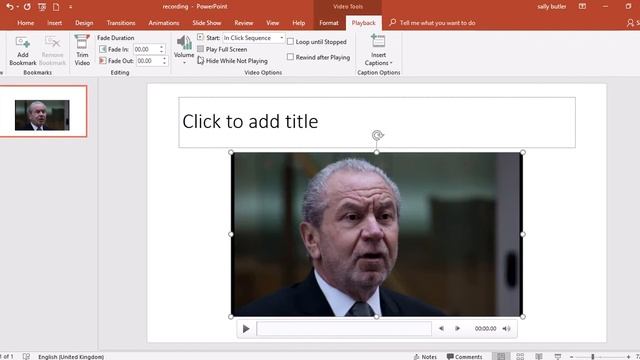
Task: Create a new document icon
Action: [56, 7]
